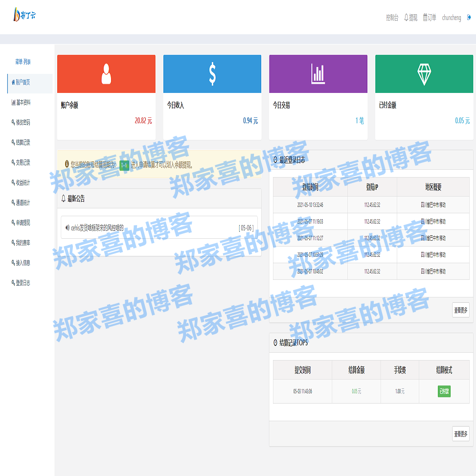Click the blue dollar icon on 今日收入 card
Viewport: 476px width, 476px height.
pos(212,73)
